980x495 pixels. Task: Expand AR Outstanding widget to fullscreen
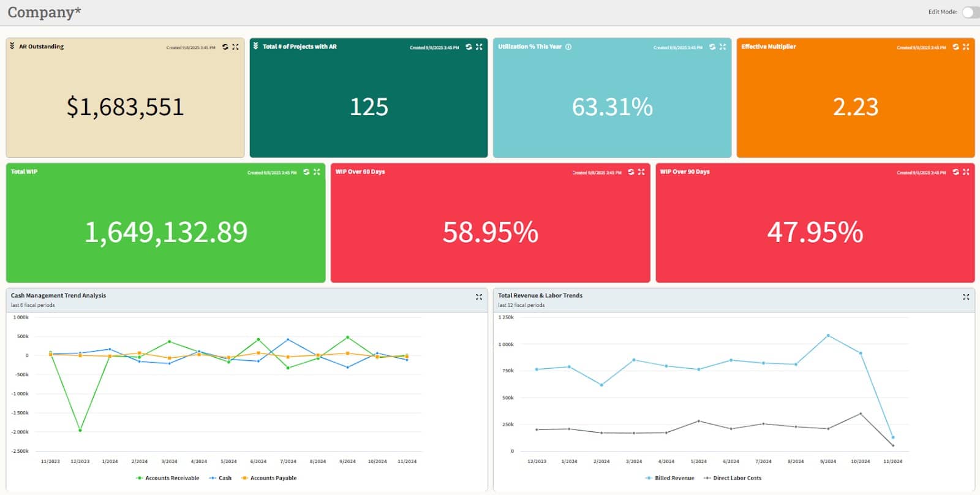(x=235, y=47)
